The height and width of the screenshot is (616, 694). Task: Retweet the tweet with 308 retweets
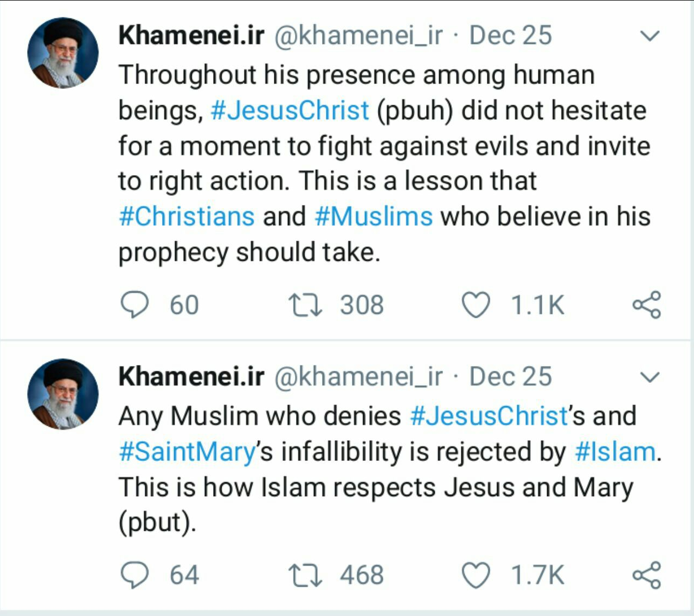[305, 304]
